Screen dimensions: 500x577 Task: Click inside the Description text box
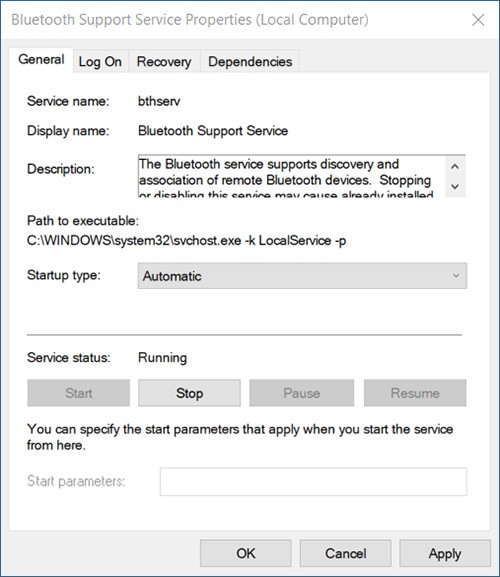click(291, 176)
